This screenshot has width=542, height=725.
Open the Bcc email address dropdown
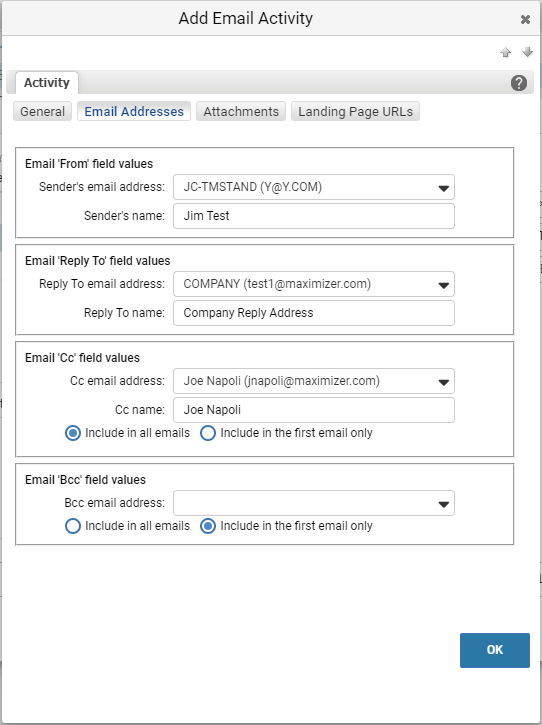pos(314,503)
